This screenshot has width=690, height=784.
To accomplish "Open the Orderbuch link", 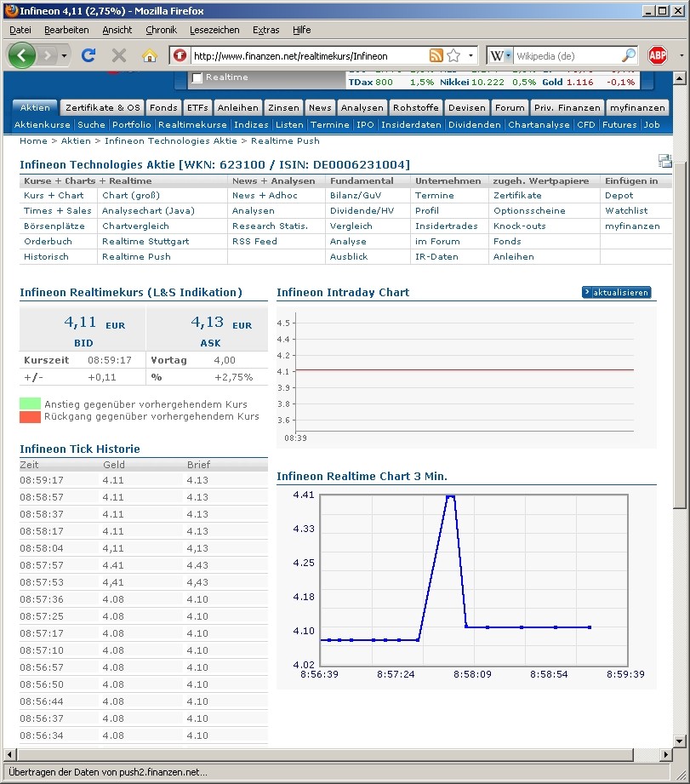I will [x=48, y=241].
